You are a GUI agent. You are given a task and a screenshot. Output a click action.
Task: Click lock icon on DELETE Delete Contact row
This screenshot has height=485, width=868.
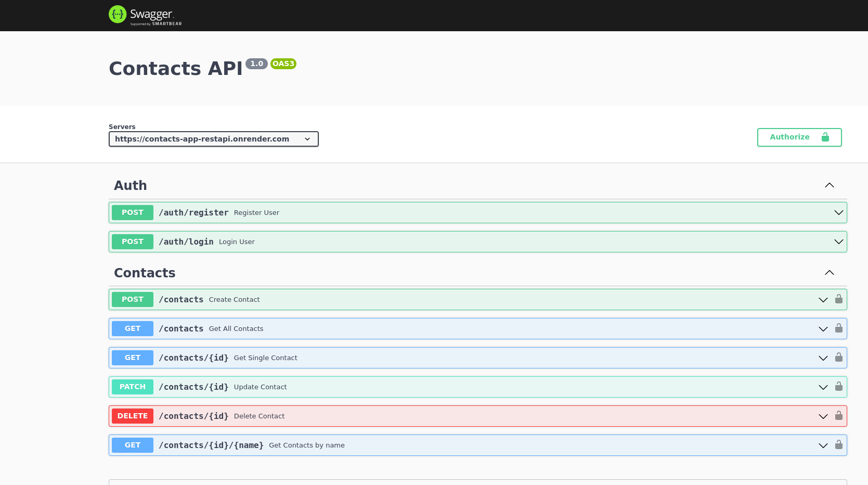(838, 416)
